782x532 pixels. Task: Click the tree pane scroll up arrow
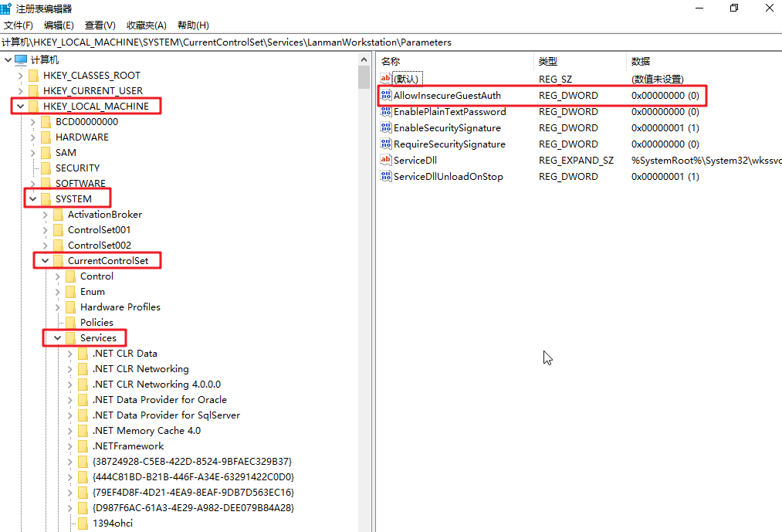[x=364, y=59]
